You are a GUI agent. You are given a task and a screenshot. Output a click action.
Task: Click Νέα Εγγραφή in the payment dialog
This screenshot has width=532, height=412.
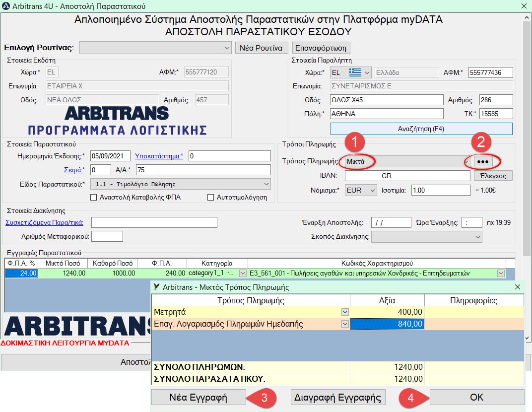coord(199,397)
